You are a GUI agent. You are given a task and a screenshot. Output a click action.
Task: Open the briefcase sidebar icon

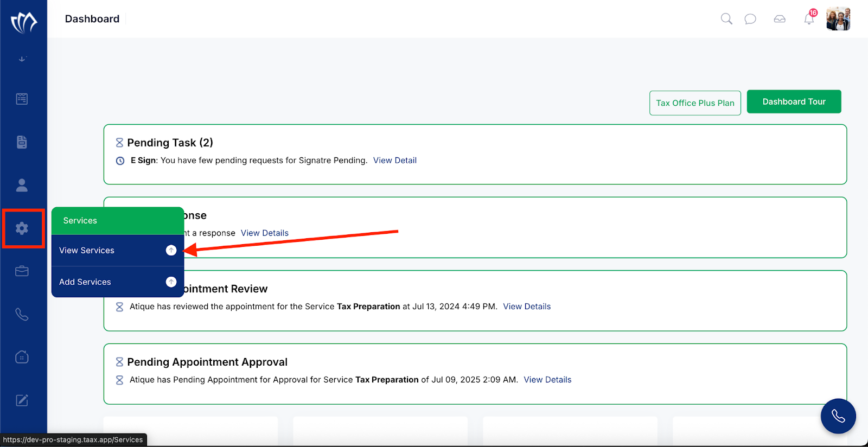(x=22, y=271)
